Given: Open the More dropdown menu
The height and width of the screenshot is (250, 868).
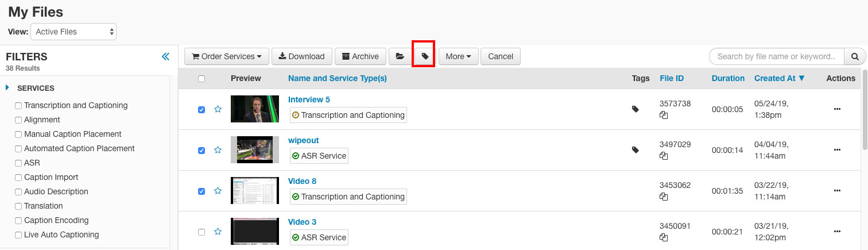Looking at the screenshot, I should pyautogui.click(x=458, y=56).
